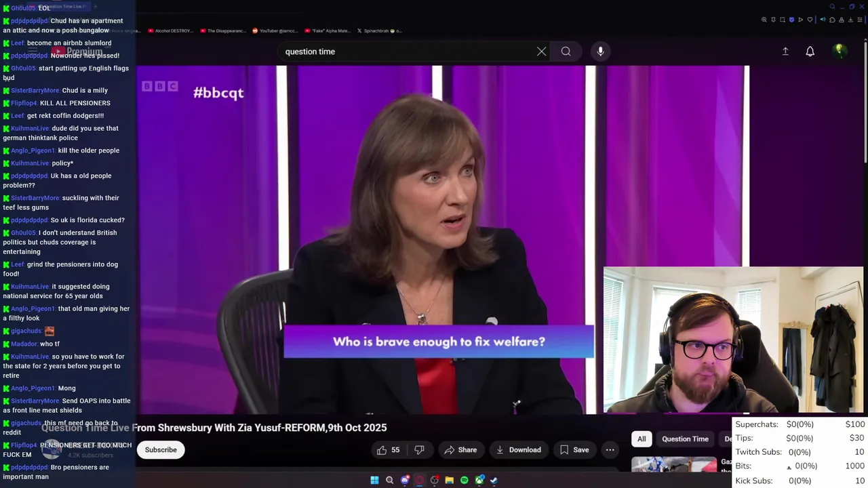The width and height of the screenshot is (868, 488).
Task: Clear the search box with the X icon
Action: 541,52
